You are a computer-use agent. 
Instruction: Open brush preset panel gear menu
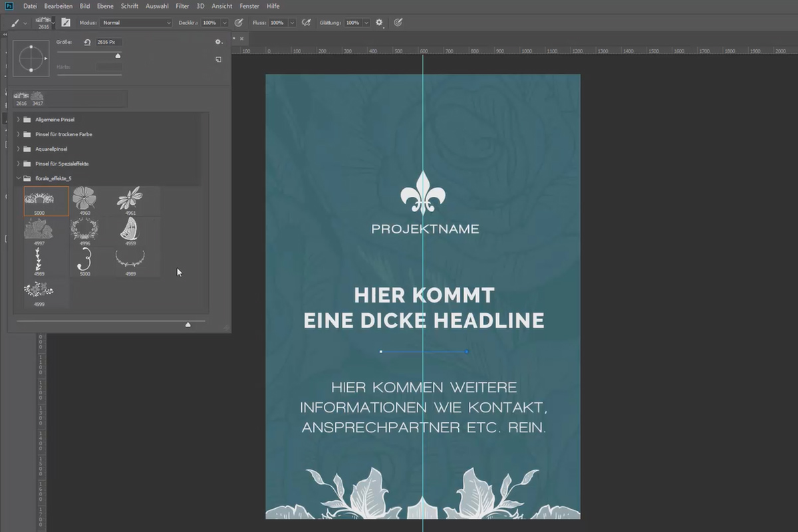(218, 42)
